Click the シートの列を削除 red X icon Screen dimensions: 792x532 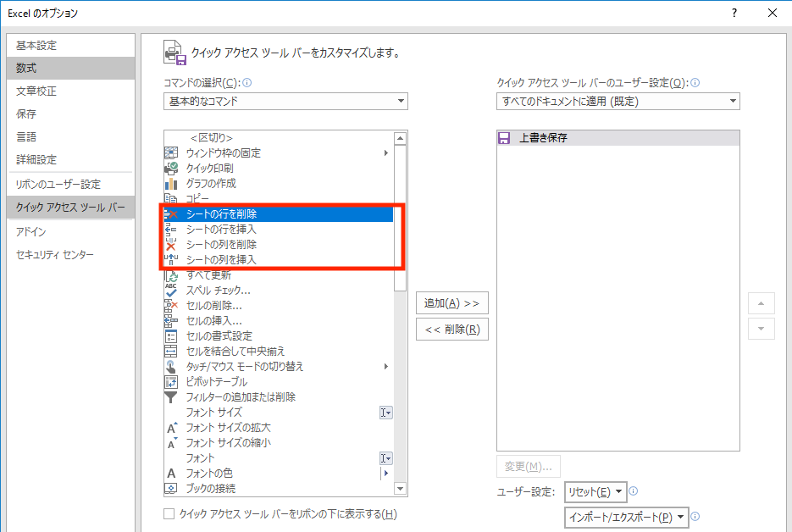coord(171,245)
